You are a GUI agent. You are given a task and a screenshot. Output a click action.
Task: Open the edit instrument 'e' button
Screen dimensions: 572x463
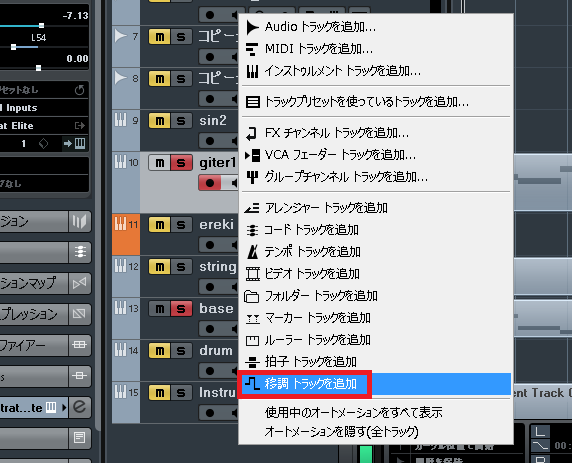80,407
